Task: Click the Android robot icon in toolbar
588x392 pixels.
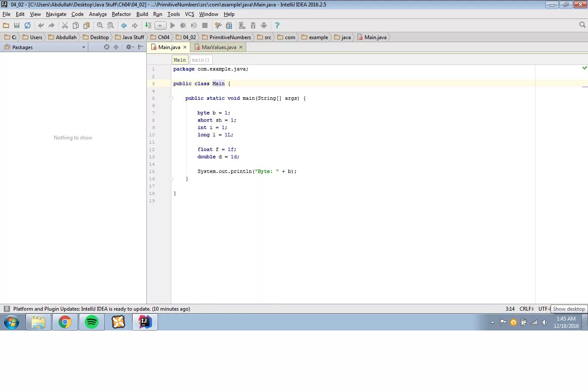Action: pos(264,25)
